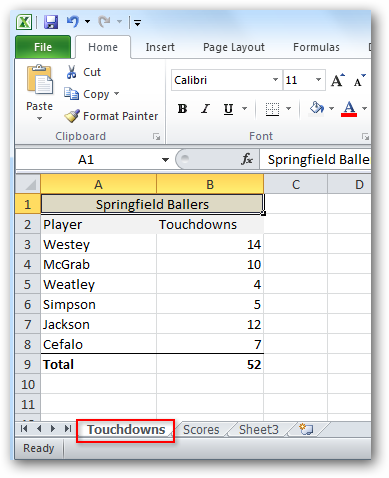Select the Westey cell
389x478 pixels.
point(98,244)
